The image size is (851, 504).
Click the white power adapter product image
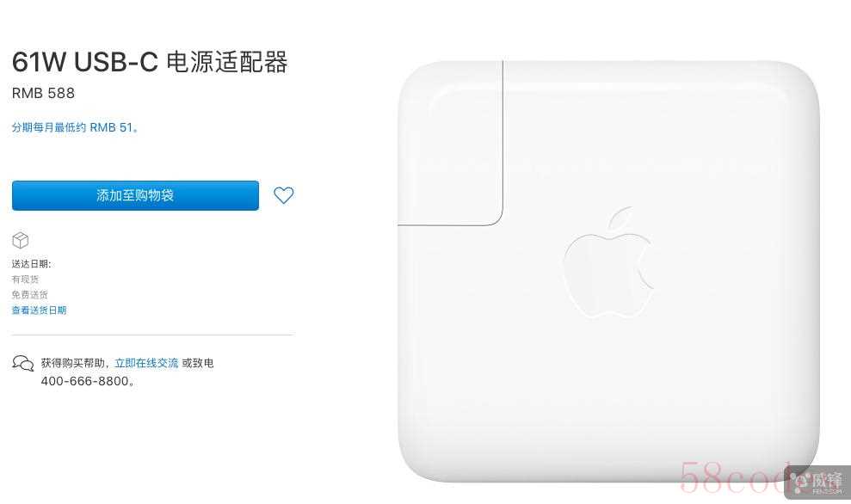(608, 271)
